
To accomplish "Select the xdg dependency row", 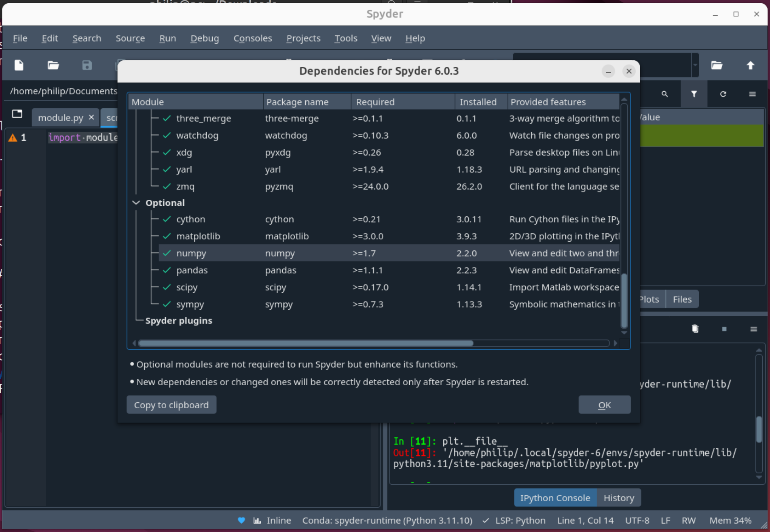I will (389, 152).
